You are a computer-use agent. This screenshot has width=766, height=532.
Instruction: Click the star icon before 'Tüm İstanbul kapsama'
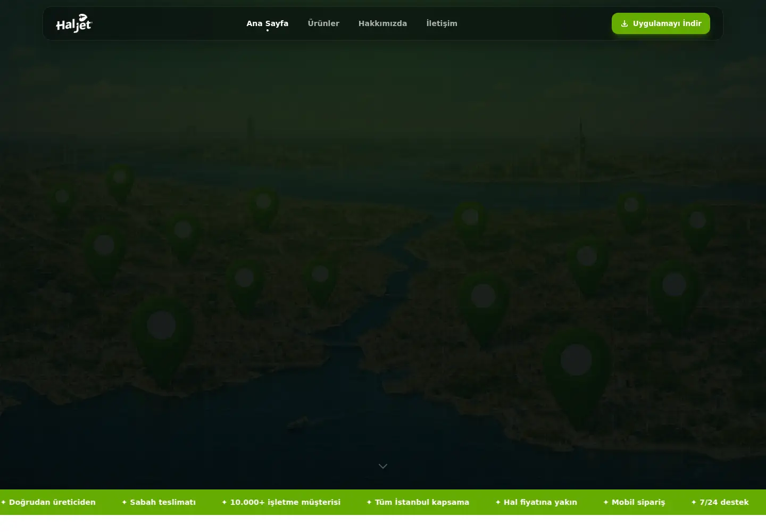tap(369, 502)
